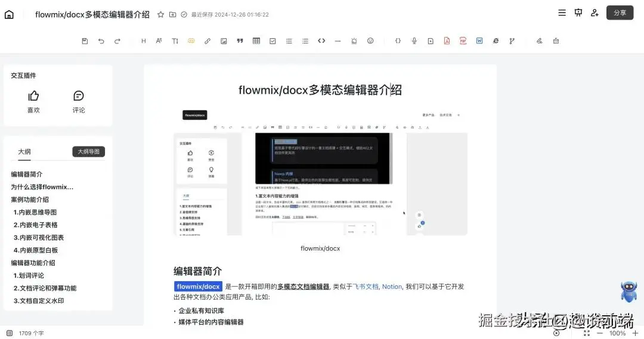Open the emoji smiley picker

[x=370, y=41]
